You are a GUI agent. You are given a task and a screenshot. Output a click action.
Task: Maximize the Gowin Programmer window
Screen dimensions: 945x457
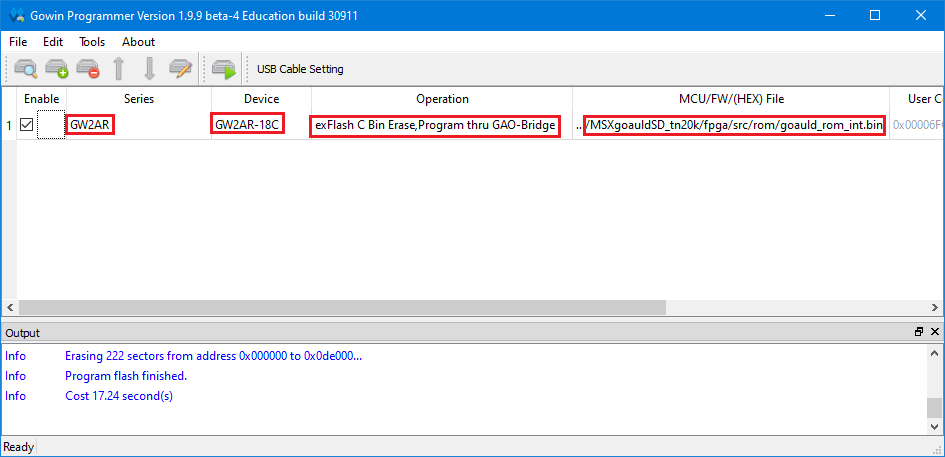pos(875,16)
